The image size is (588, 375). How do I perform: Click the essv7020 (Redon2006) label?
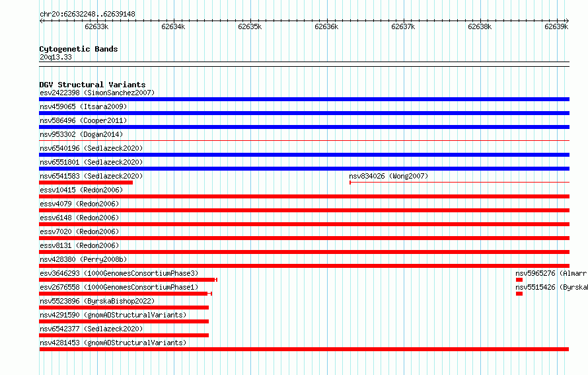click(x=79, y=231)
